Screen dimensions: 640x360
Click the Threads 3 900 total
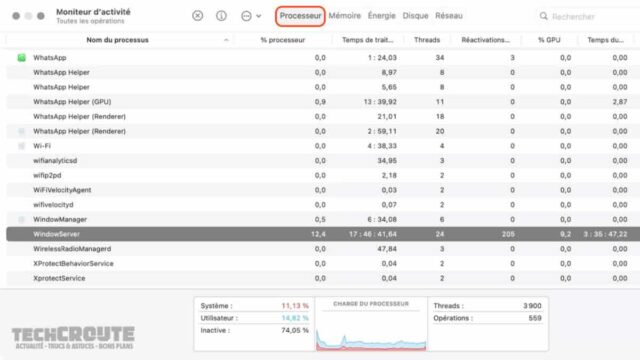click(532, 306)
